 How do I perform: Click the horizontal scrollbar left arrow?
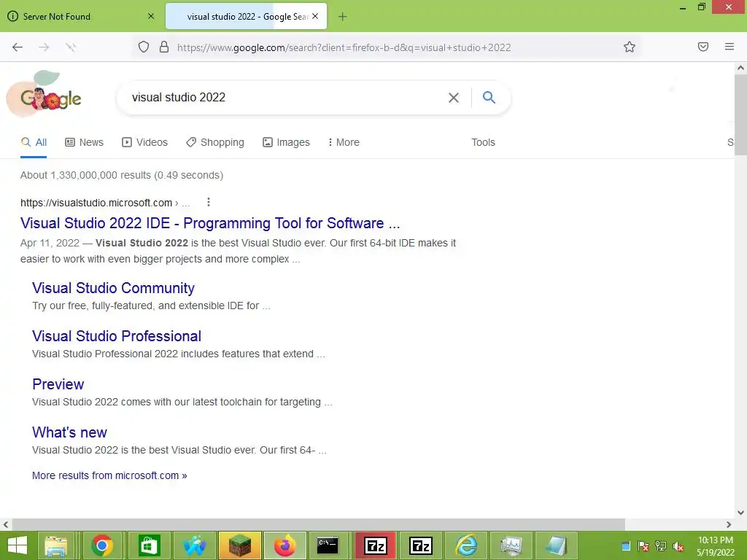click(x=6, y=525)
